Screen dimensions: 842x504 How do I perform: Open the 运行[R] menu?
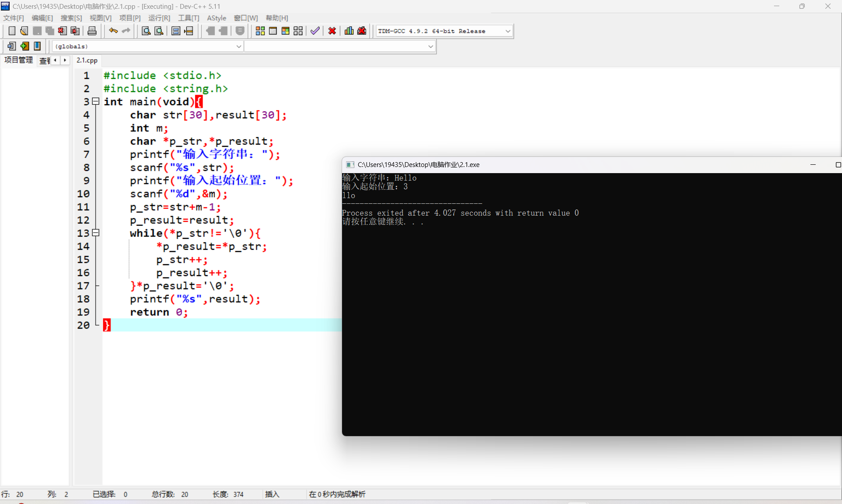click(159, 18)
